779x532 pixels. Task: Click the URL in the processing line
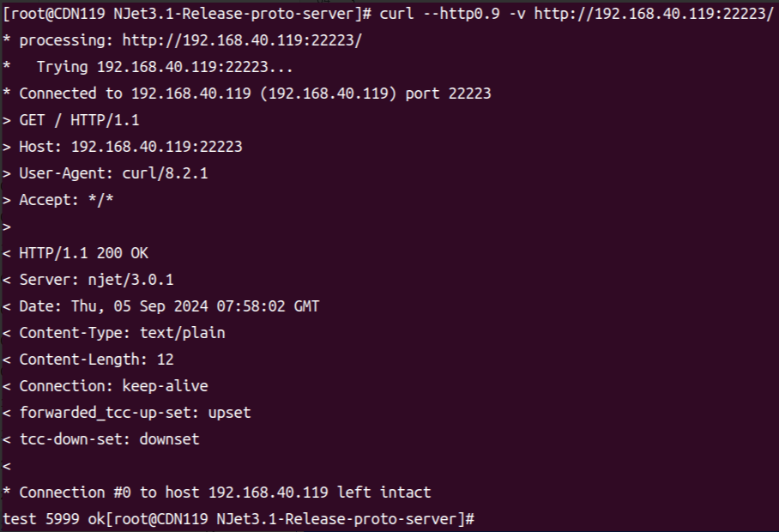pyautogui.click(x=243, y=40)
